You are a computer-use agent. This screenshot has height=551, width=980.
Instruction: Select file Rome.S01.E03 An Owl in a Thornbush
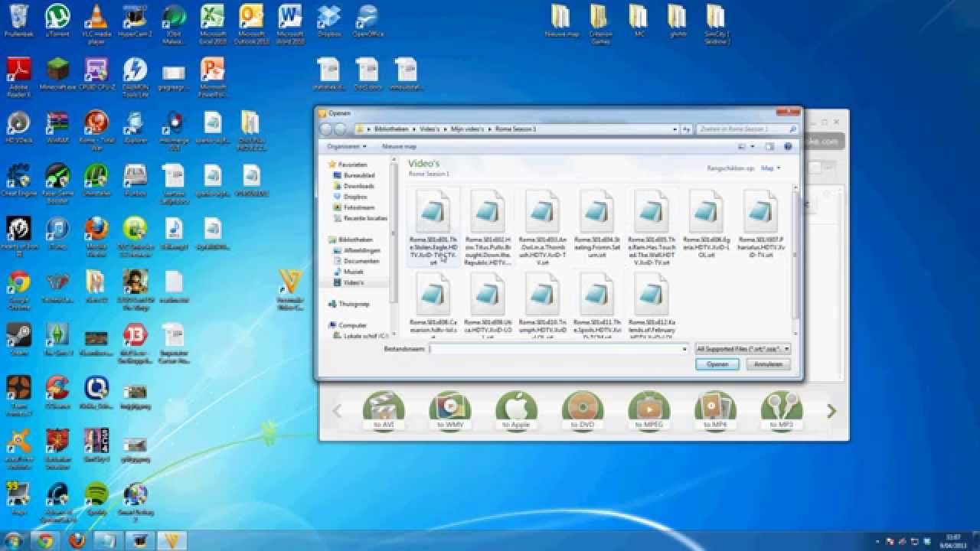click(x=542, y=227)
